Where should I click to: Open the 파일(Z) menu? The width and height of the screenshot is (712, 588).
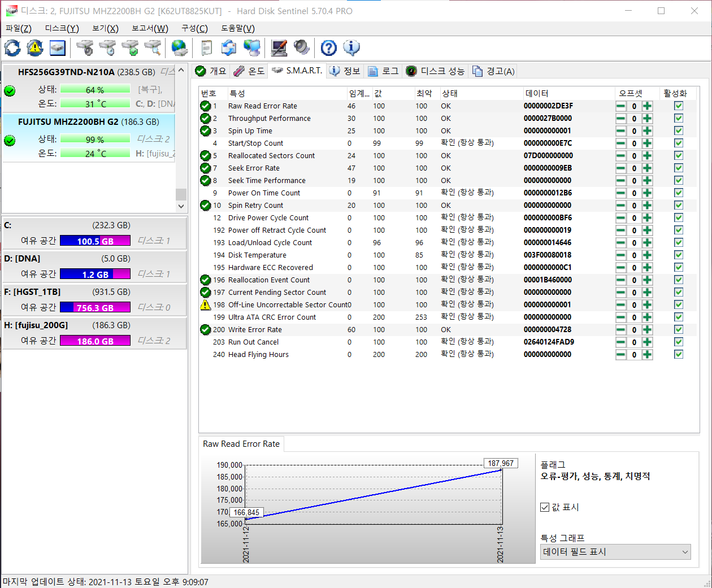click(19, 28)
